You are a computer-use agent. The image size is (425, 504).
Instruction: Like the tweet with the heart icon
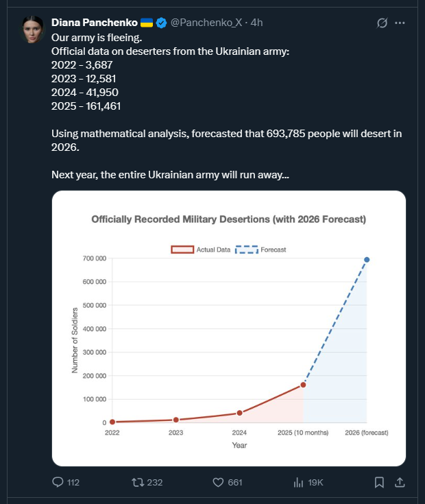coord(218,482)
